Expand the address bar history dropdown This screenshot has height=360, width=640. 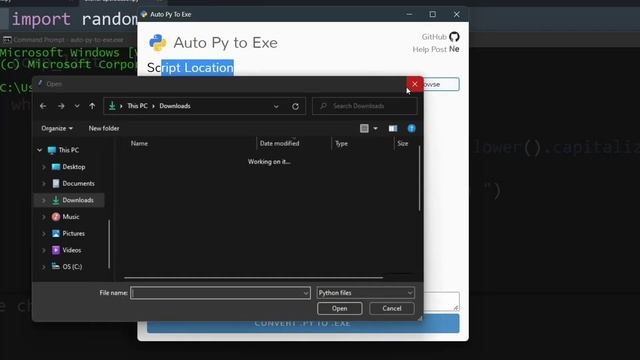(x=276, y=106)
